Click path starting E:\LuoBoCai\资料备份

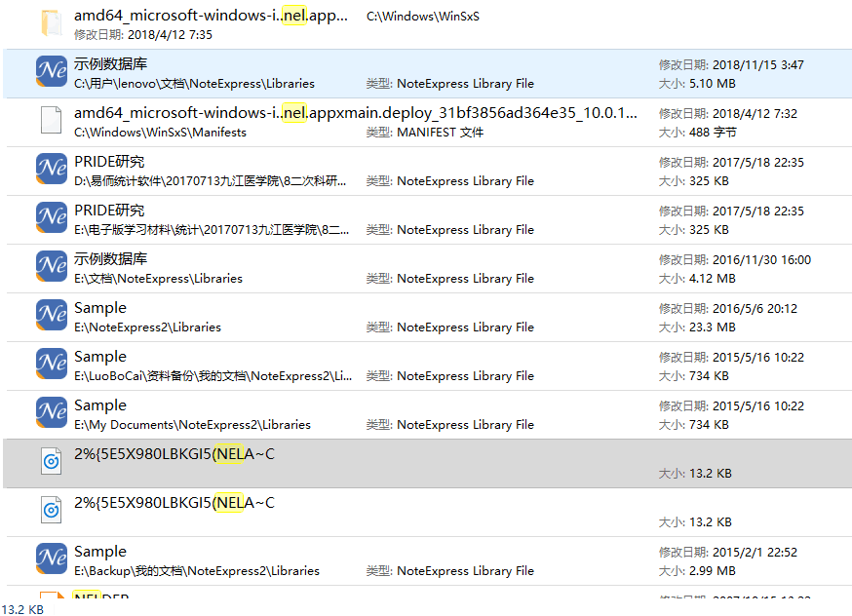(213, 376)
